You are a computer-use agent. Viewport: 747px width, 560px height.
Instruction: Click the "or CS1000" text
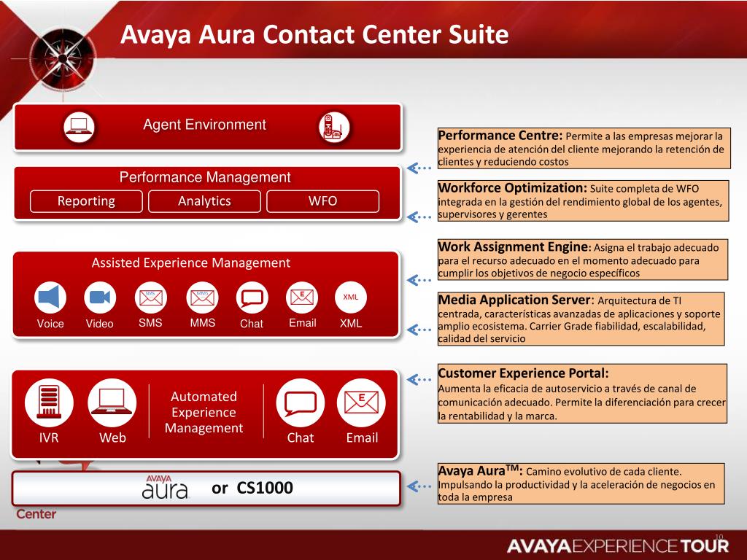(x=252, y=488)
